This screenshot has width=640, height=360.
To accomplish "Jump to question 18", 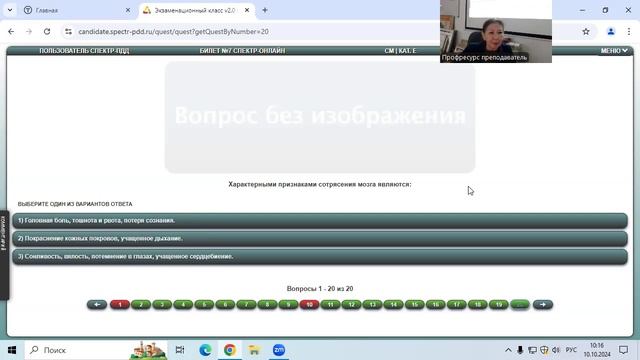I will tap(478, 304).
